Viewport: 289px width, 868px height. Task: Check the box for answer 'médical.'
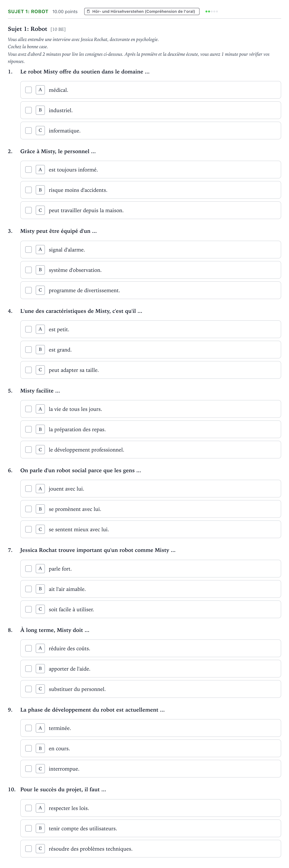click(x=29, y=90)
